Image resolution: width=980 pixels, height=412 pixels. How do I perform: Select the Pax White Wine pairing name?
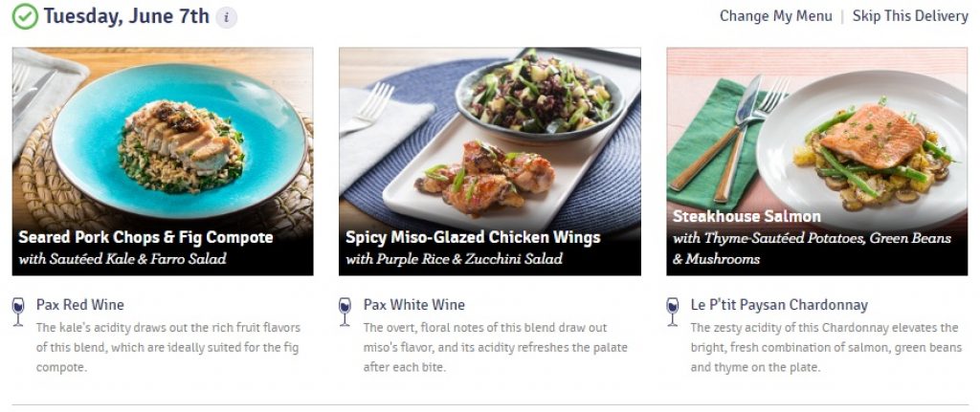click(414, 305)
